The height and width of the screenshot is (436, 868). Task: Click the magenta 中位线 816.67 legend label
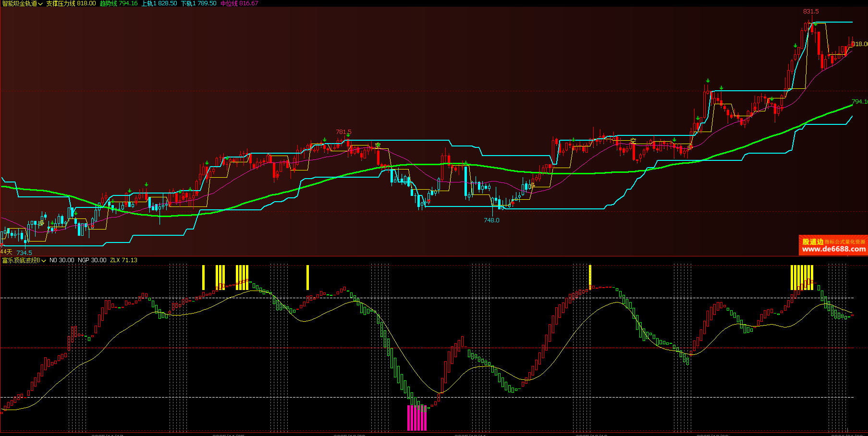pos(239,3)
